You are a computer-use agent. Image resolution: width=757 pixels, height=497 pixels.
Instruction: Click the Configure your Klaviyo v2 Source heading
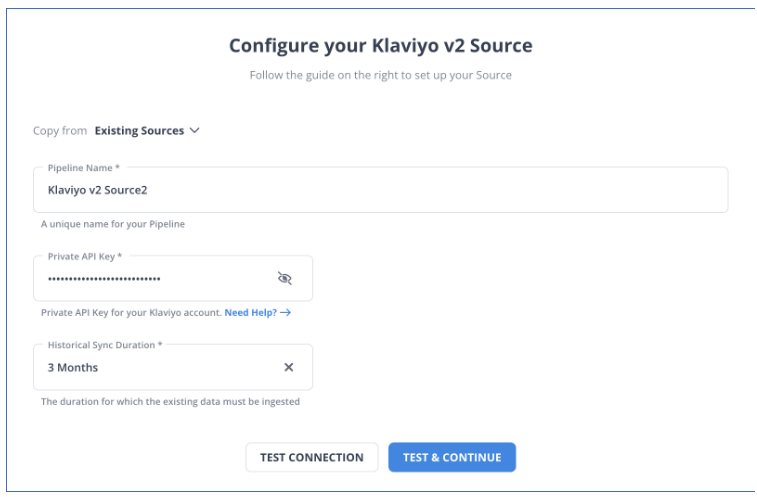pos(380,45)
